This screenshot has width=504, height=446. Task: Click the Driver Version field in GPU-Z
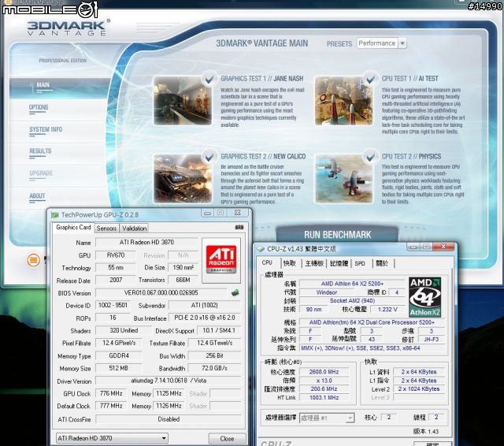point(169,381)
